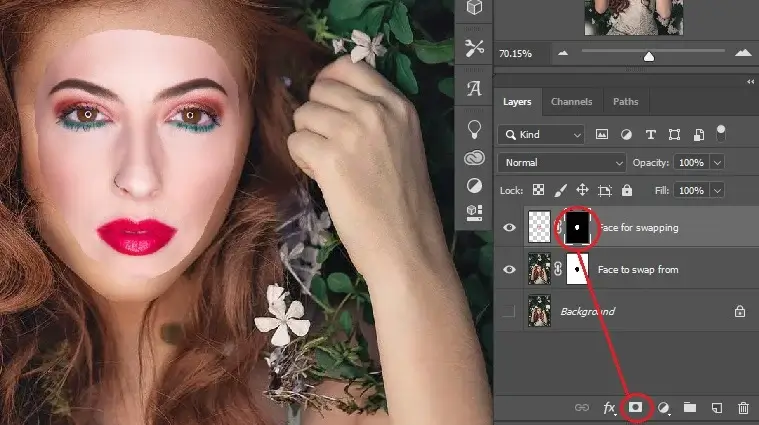The width and height of the screenshot is (759, 425).
Task: Click the Fill 100% field
Action: (691, 190)
